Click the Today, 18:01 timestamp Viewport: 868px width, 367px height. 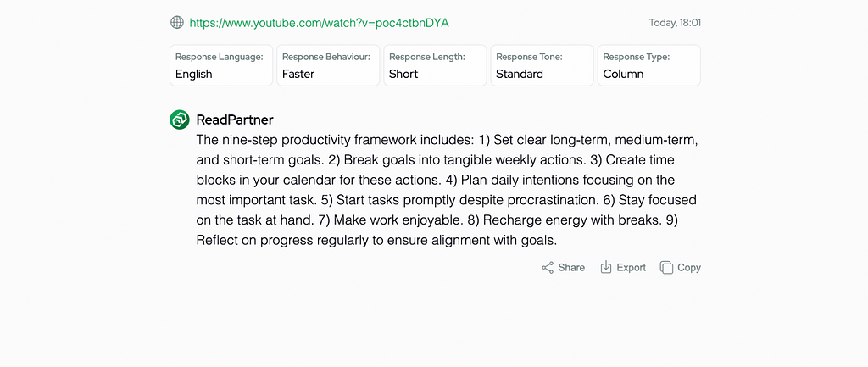(675, 23)
